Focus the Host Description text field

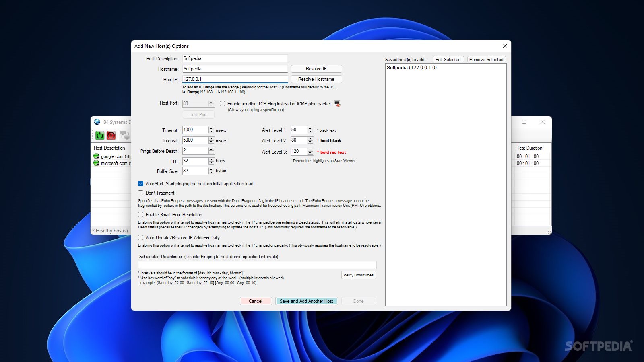[x=235, y=58]
